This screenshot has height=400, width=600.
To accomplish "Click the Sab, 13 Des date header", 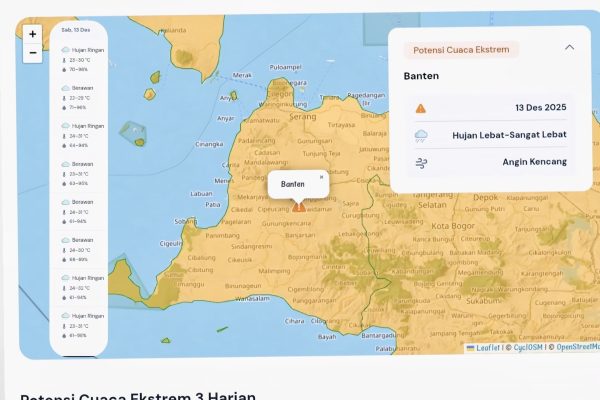I will (x=77, y=30).
